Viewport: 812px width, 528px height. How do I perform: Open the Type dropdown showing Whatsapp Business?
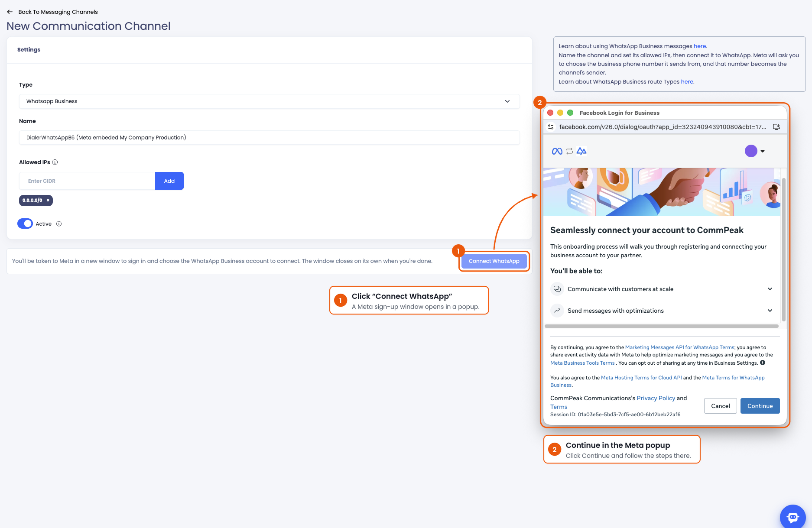(x=269, y=101)
